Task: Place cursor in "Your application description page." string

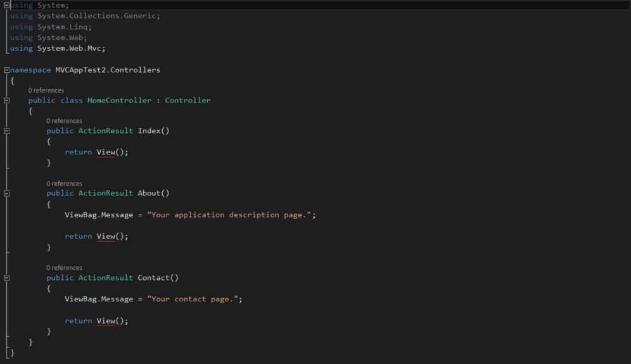Action: coord(229,215)
